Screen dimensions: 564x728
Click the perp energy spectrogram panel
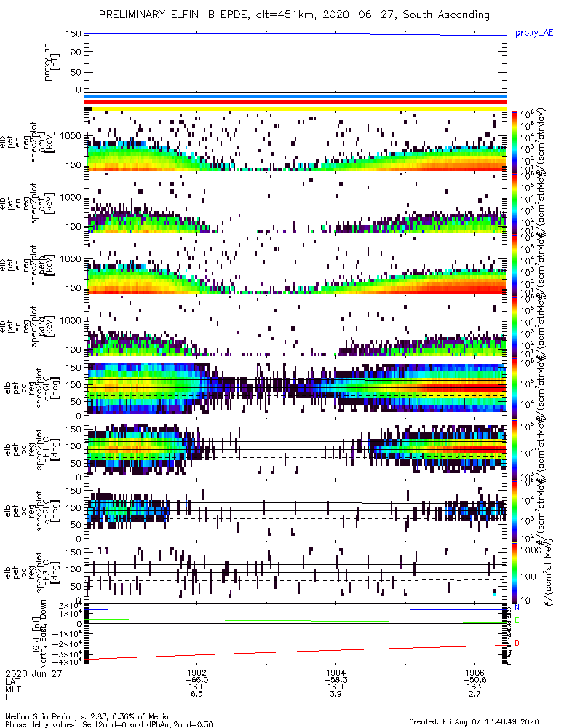tap(295, 265)
